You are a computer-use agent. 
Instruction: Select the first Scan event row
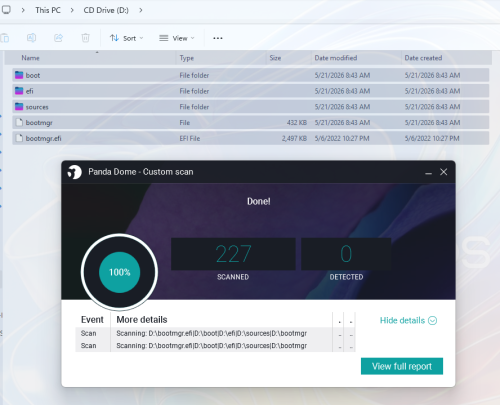[x=215, y=333]
